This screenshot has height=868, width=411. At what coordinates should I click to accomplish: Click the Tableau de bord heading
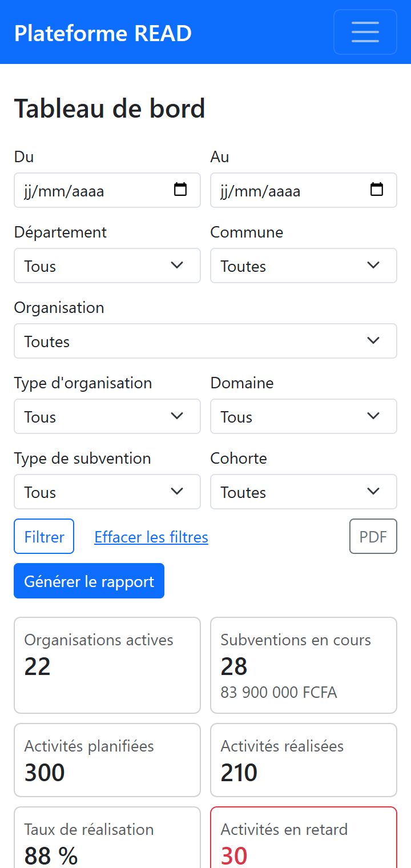tap(110, 108)
